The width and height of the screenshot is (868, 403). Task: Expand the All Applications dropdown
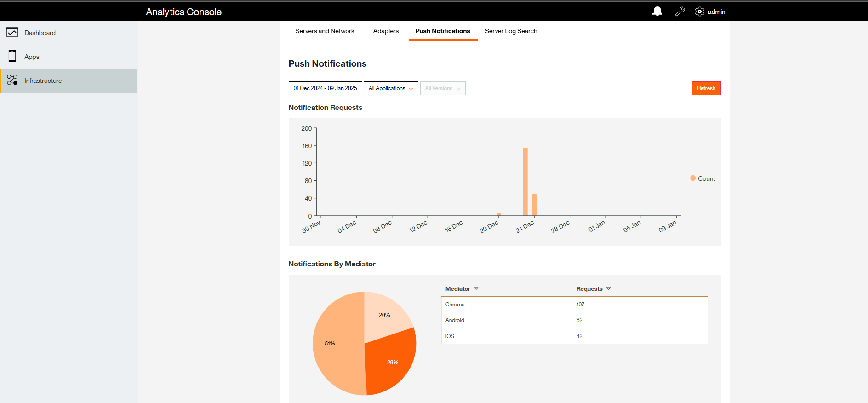pos(391,88)
